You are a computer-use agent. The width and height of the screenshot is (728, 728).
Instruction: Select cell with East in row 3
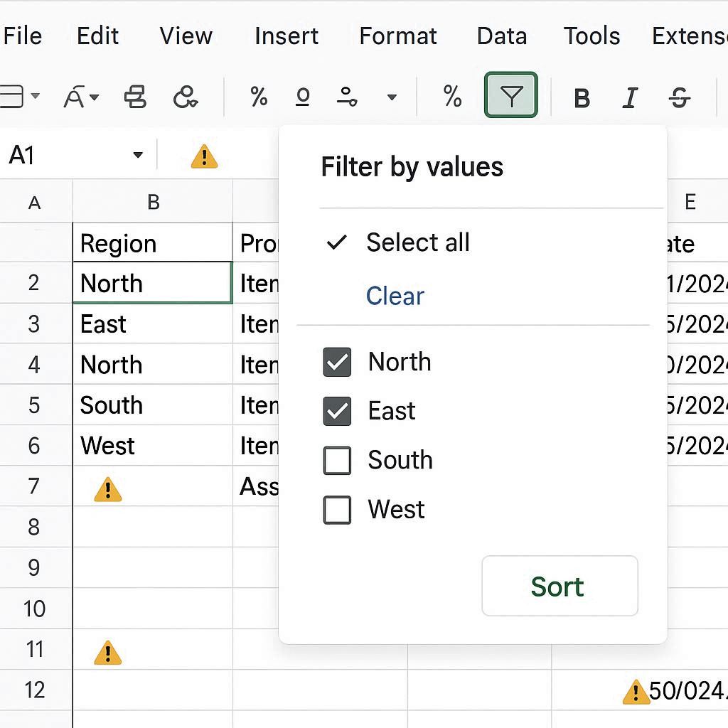click(153, 323)
